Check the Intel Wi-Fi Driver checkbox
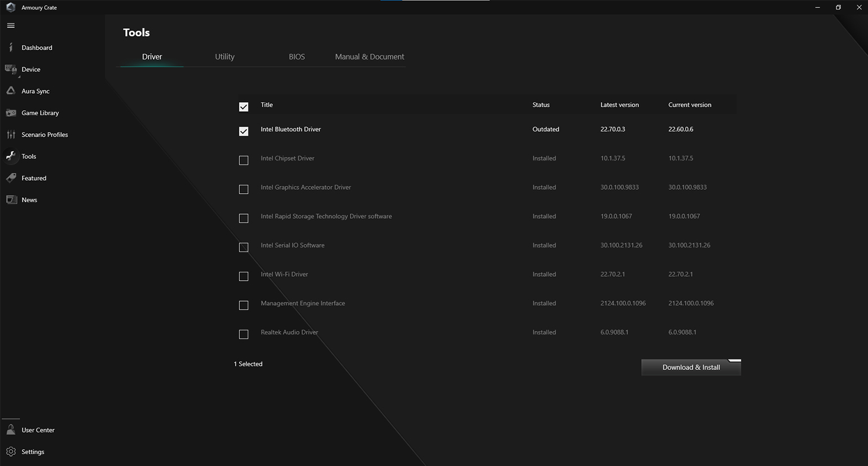 243,276
